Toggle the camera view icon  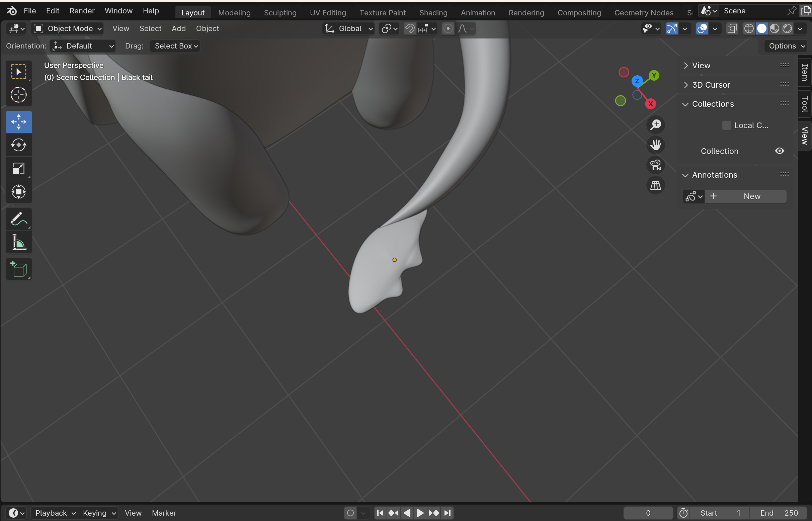pos(656,165)
